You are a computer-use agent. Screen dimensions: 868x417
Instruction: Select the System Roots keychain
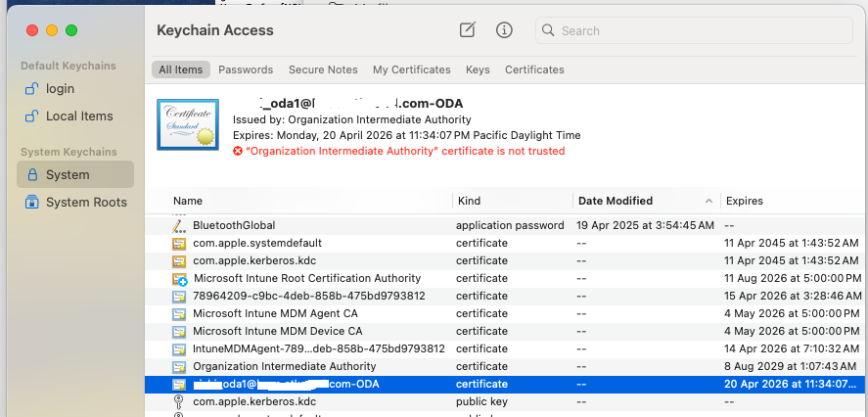pyautogui.click(x=75, y=202)
